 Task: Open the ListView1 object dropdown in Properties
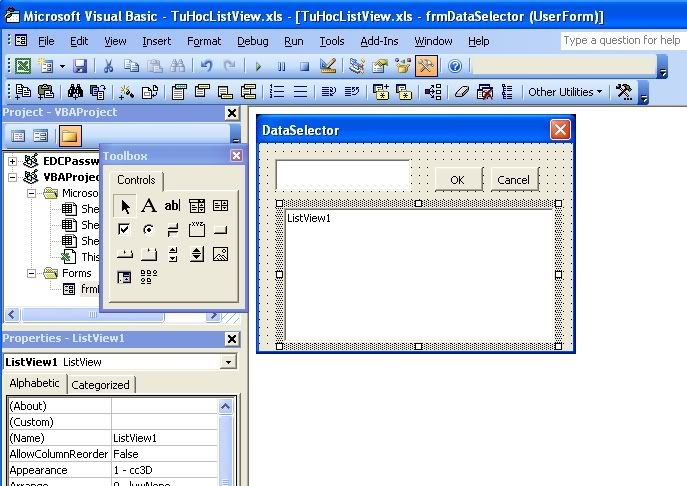pos(229,362)
